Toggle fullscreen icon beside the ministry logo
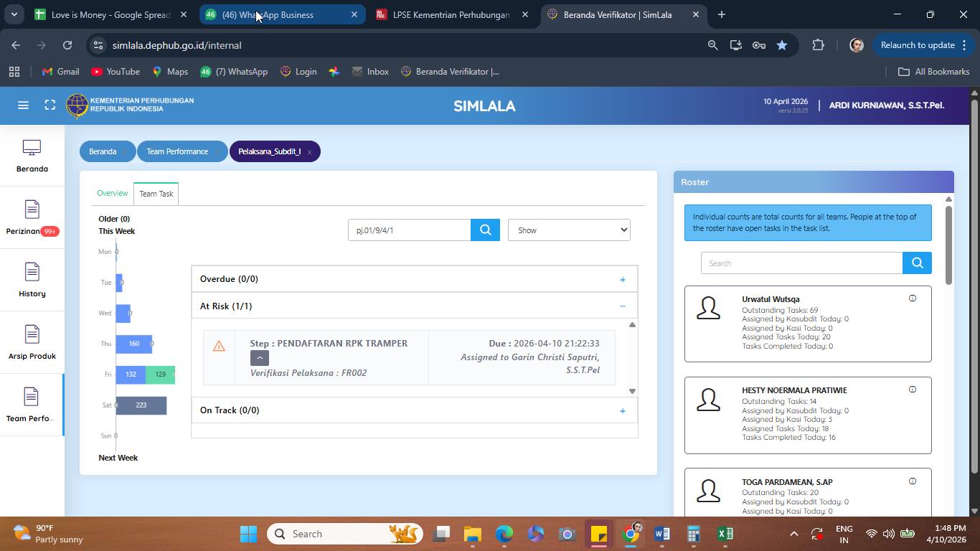The width and height of the screenshot is (980, 551). tap(50, 105)
